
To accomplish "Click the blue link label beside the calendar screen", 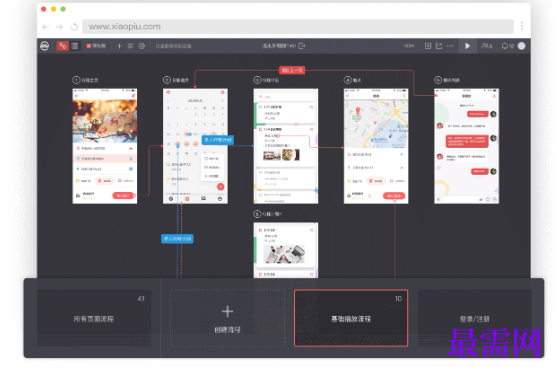I will 218,140.
